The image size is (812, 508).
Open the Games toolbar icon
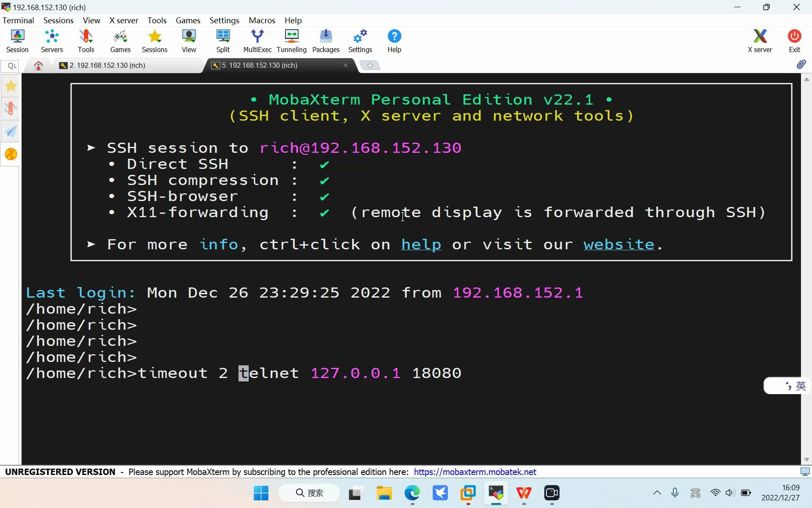[120, 41]
